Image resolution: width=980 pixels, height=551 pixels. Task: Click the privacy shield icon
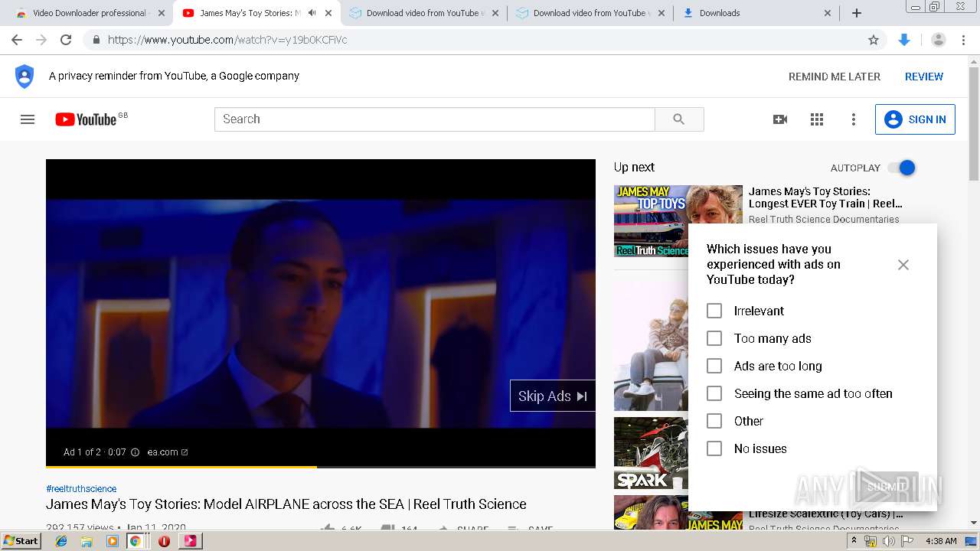click(x=24, y=77)
